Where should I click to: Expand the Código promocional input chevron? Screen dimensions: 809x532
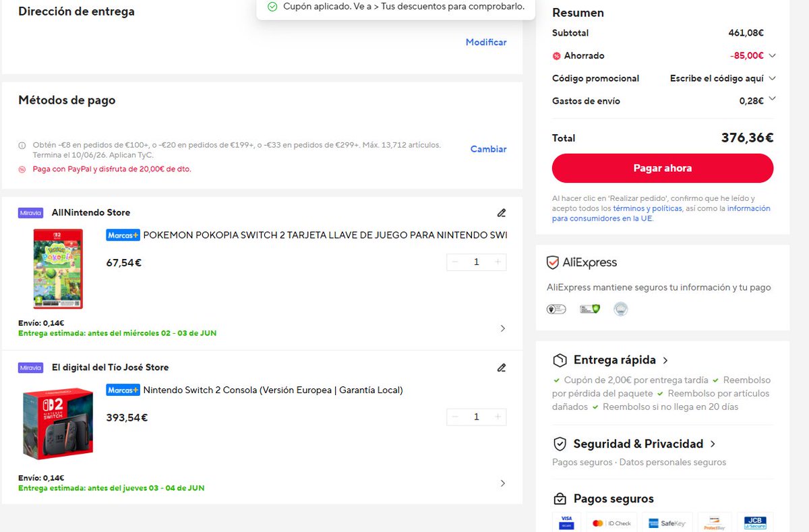click(772, 78)
